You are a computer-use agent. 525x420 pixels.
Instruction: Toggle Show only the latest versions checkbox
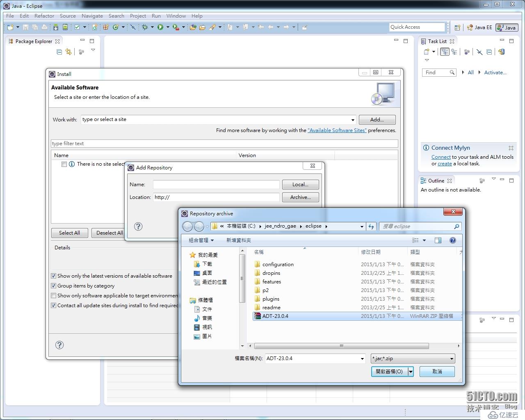pos(53,276)
